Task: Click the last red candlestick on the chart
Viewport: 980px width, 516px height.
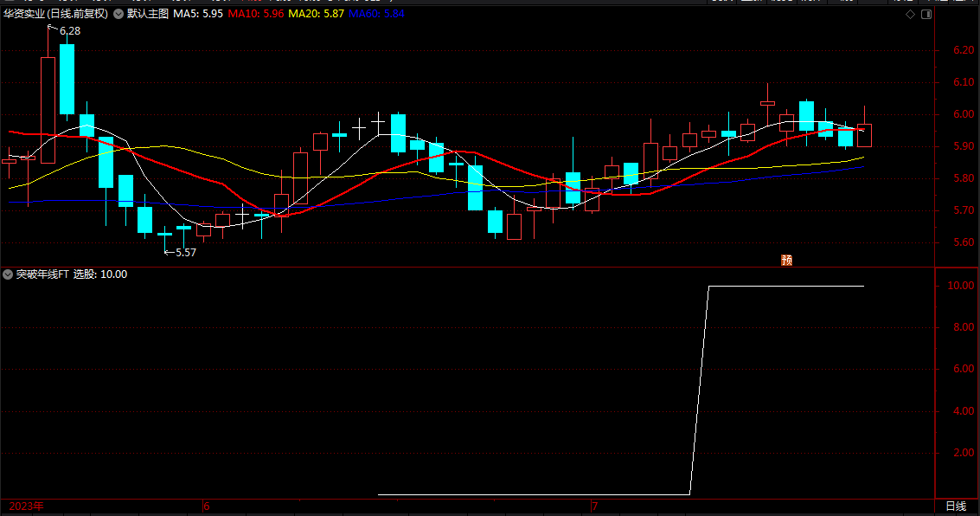Action: tap(864, 135)
